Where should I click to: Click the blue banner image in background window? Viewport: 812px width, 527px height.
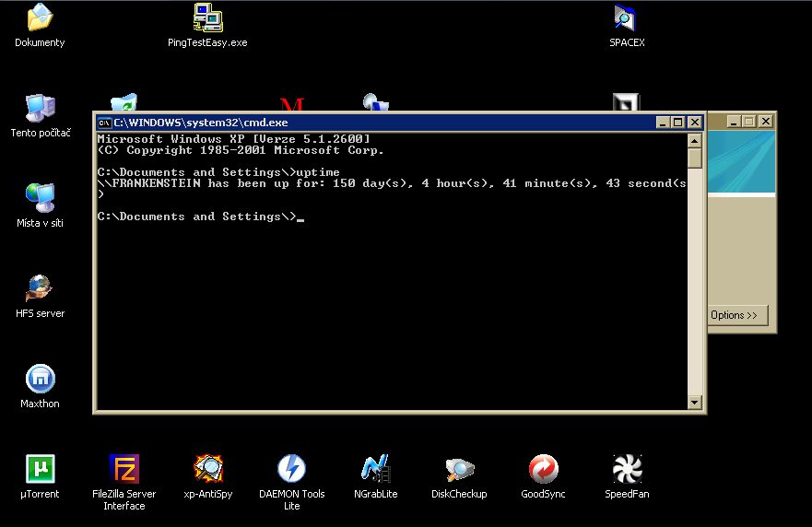tap(741, 162)
